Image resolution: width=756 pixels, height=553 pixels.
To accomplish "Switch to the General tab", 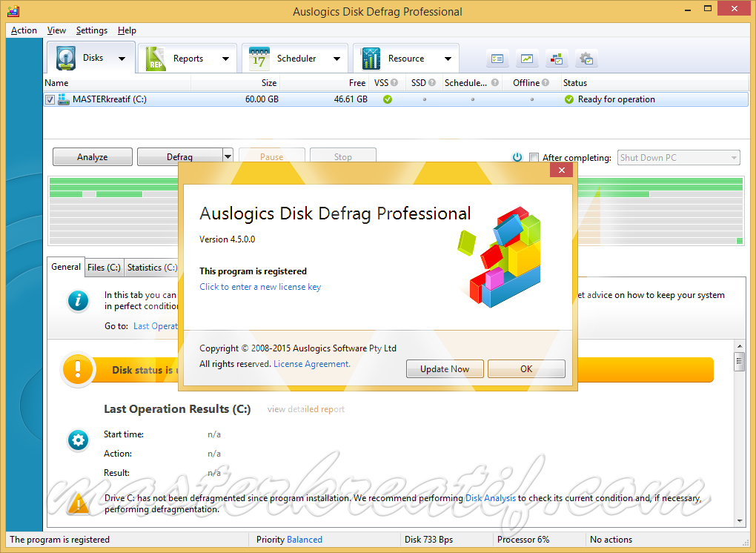I will [x=66, y=267].
